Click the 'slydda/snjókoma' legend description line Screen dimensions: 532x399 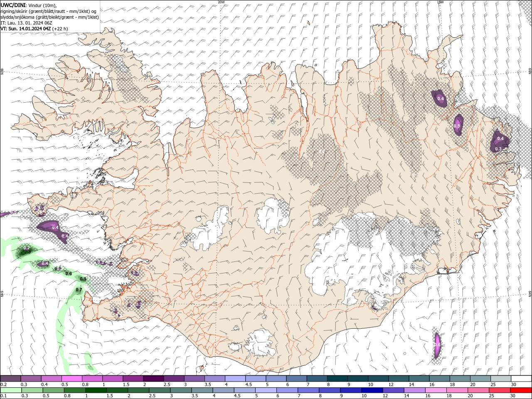[50, 17]
